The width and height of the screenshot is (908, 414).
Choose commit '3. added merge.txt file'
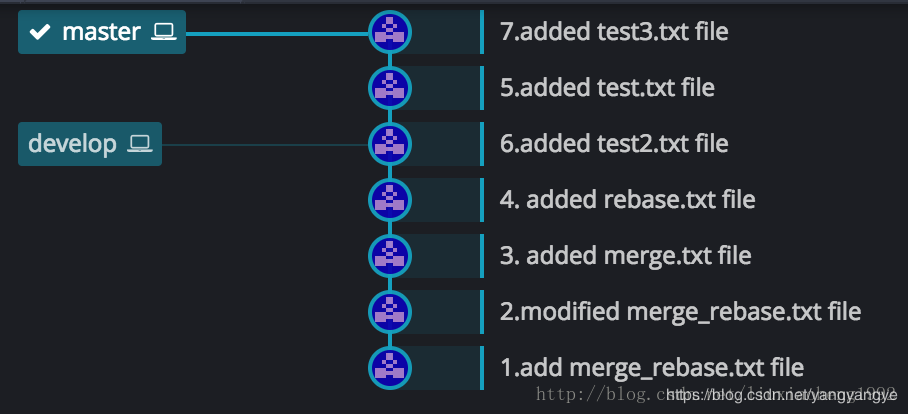(625, 256)
